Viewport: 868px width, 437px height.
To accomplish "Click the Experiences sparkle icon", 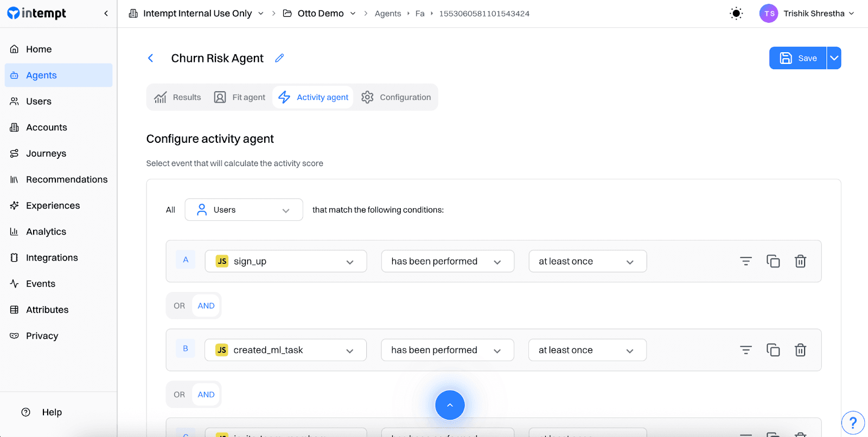I will [15, 206].
